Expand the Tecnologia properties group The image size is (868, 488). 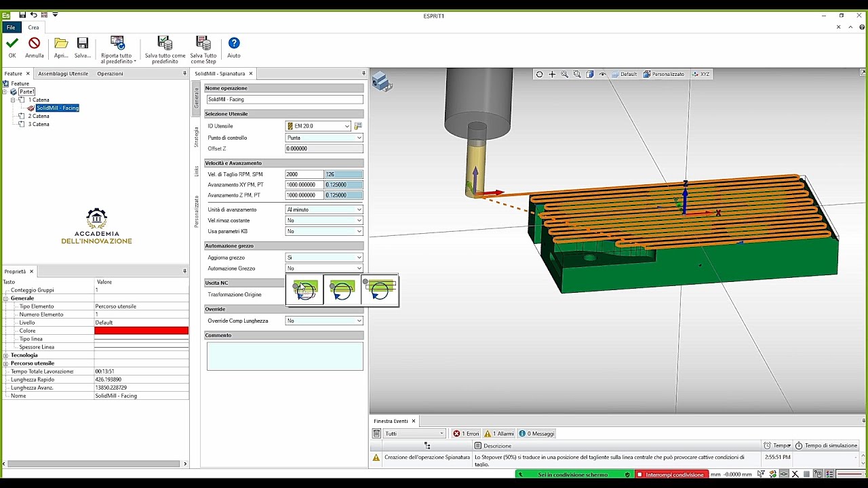5,355
